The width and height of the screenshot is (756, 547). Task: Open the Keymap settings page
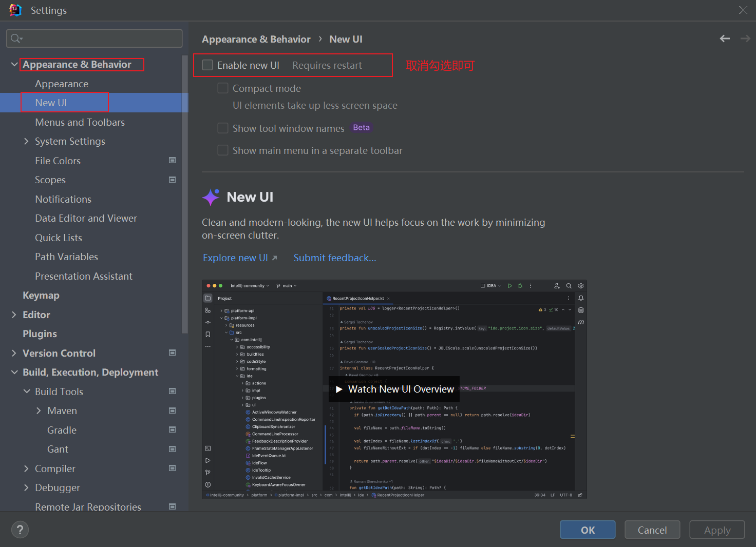coord(41,295)
